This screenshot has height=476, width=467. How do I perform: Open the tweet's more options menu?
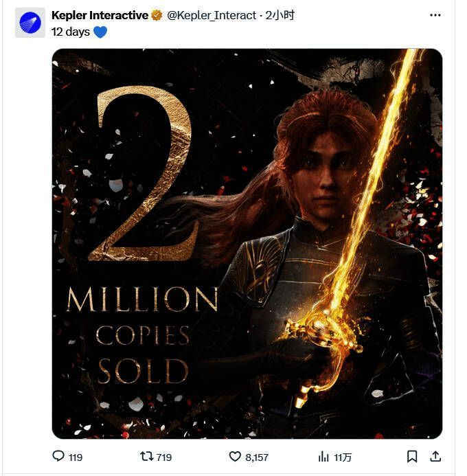(435, 14)
